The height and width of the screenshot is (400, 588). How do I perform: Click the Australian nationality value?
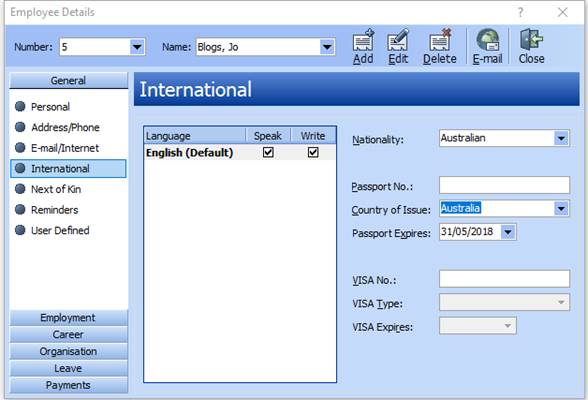click(463, 138)
